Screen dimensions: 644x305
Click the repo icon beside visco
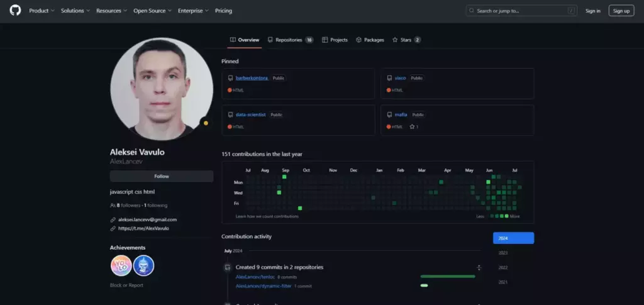[x=389, y=78]
